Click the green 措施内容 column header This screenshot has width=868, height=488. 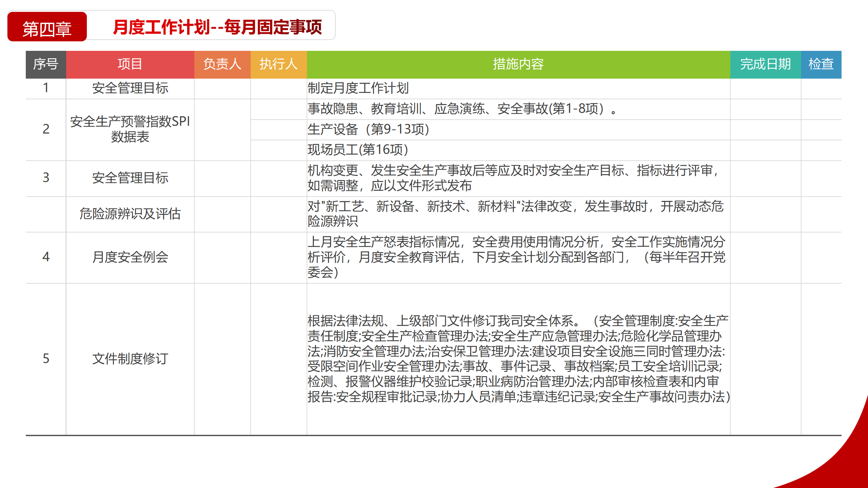click(x=518, y=64)
